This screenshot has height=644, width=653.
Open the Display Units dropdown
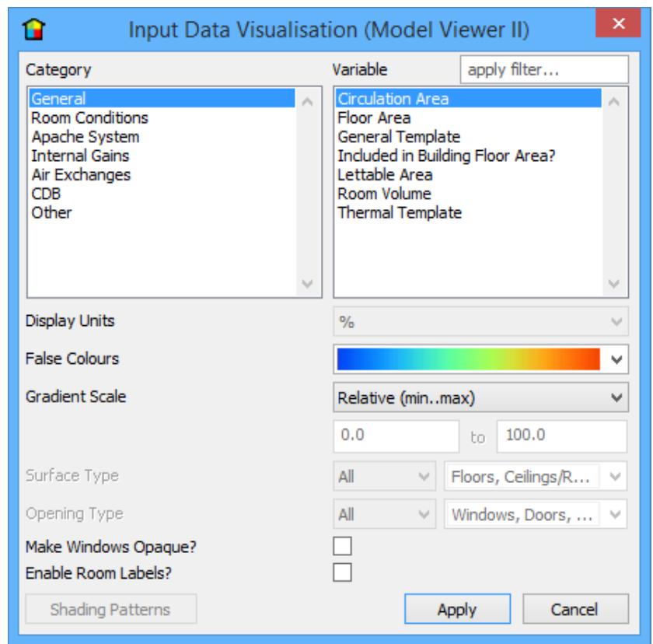(x=480, y=321)
